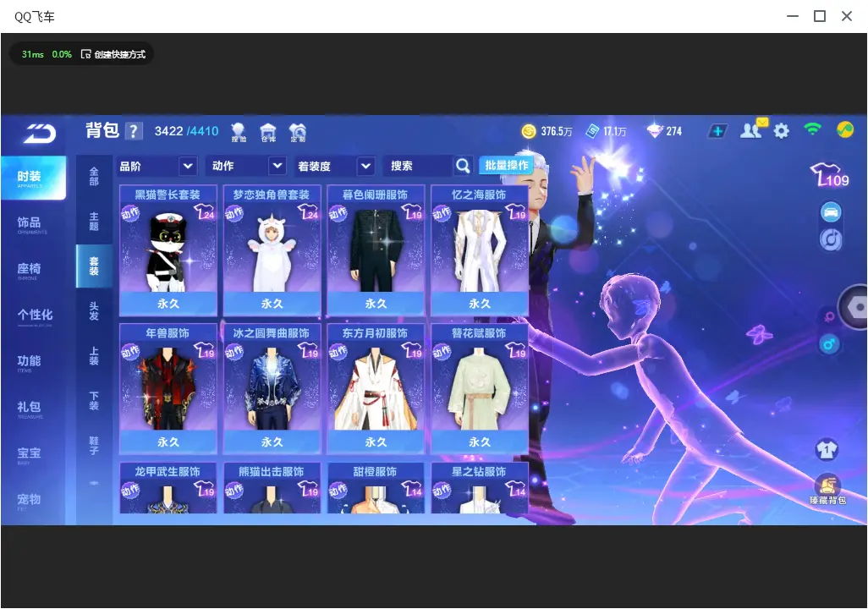This screenshot has height=609, width=868.
Task: Click the 3422/4410 capacity text
Action: tap(187, 131)
